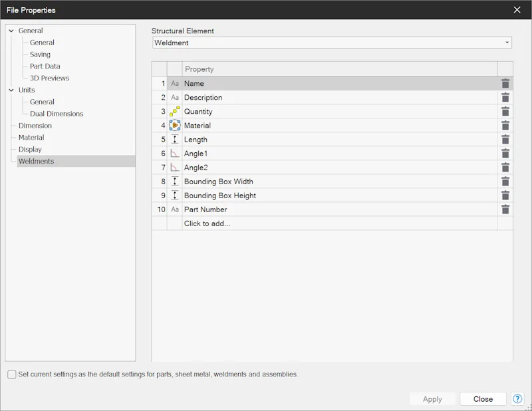Go to 3D Previews settings
Screen dimensions: 532x411
point(49,78)
